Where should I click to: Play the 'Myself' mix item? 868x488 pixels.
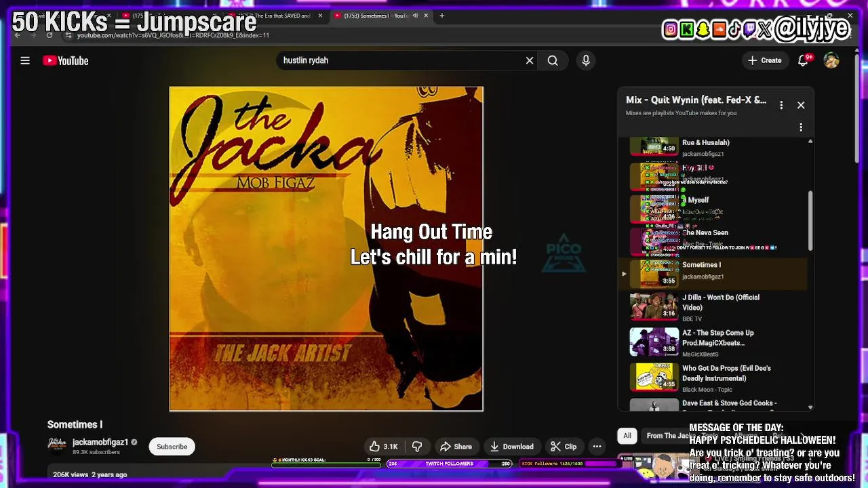(712, 208)
